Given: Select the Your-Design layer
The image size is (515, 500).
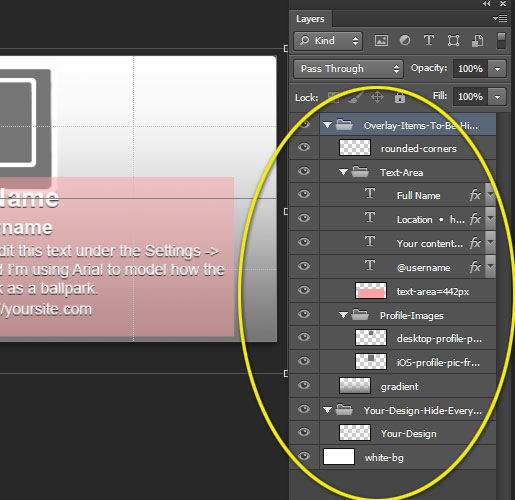Looking at the screenshot, I should point(408,433).
